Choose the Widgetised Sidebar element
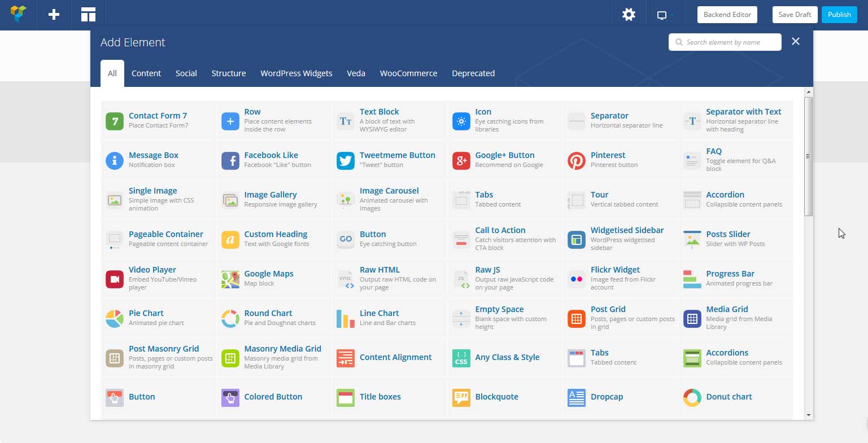Screen dimensions: 868x443 [621, 239]
